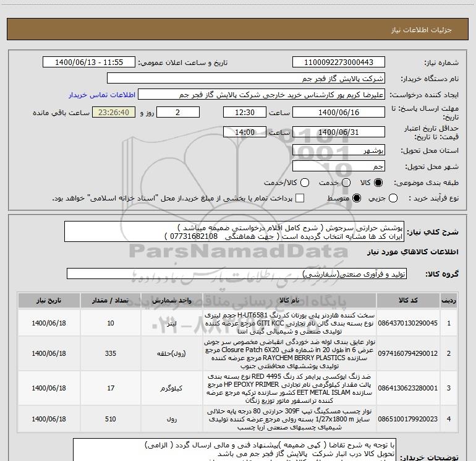Click the واحد شمارش column header
The height and width of the screenshot is (461, 476).
[171, 301]
